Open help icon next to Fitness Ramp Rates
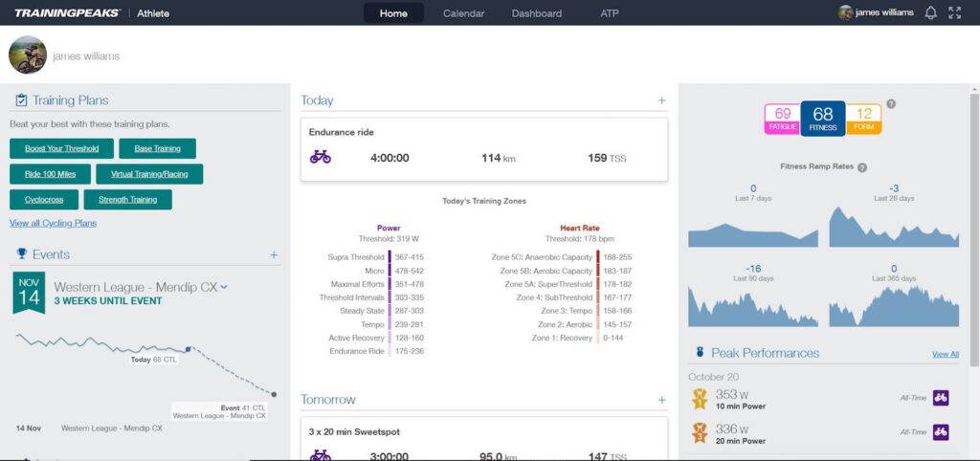 [862, 167]
